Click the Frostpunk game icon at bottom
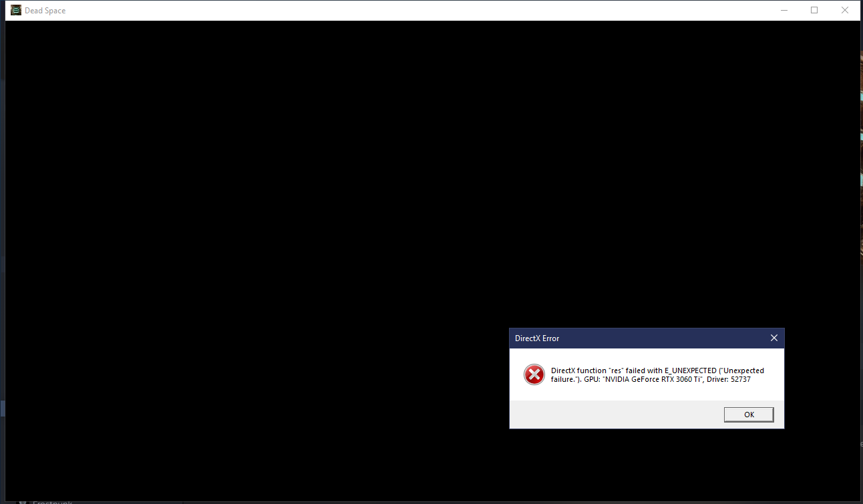 tap(23, 502)
